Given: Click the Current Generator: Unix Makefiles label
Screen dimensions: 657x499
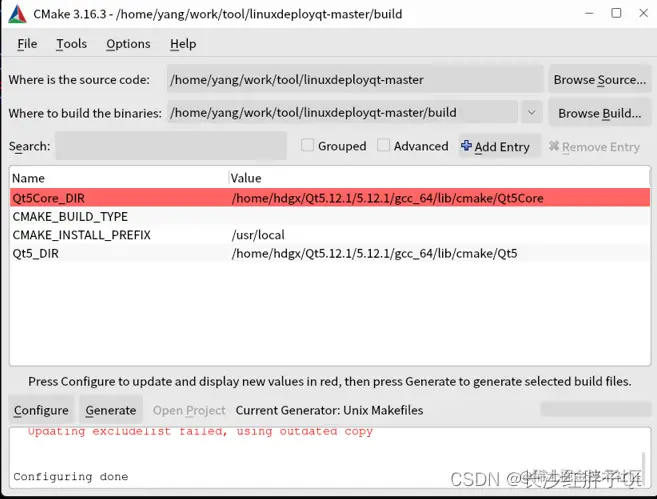Looking at the screenshot, I should click(329, 410).
